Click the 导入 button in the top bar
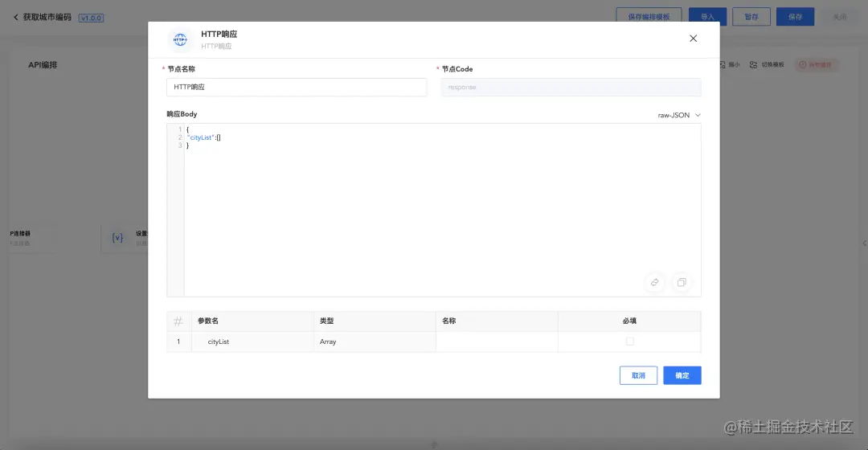The height and width of the screenshot is (450, 868). coord(707,17)
